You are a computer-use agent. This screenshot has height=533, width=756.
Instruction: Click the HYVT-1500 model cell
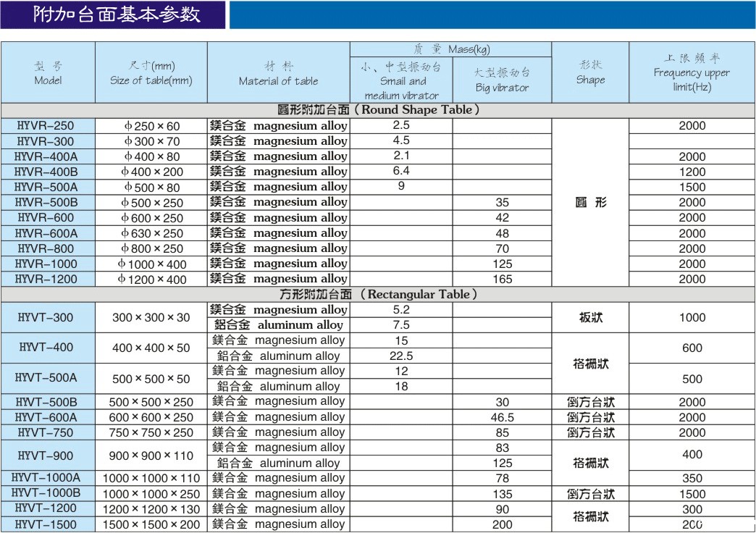click(x=47, y=524)
